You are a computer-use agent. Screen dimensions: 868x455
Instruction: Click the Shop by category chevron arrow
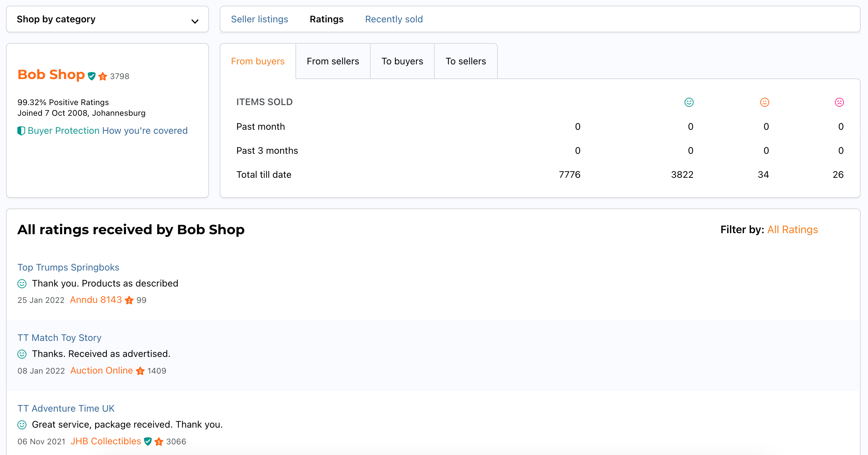tap(195, 22)
